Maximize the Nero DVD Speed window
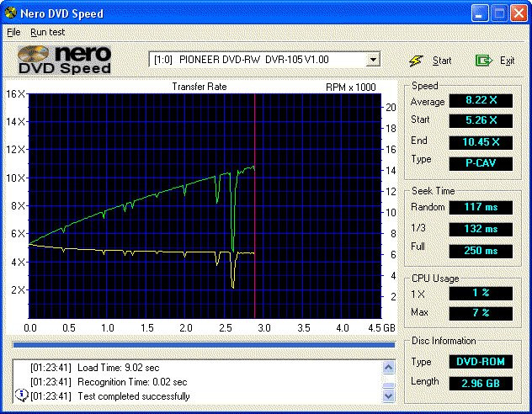 coord(499,13)
